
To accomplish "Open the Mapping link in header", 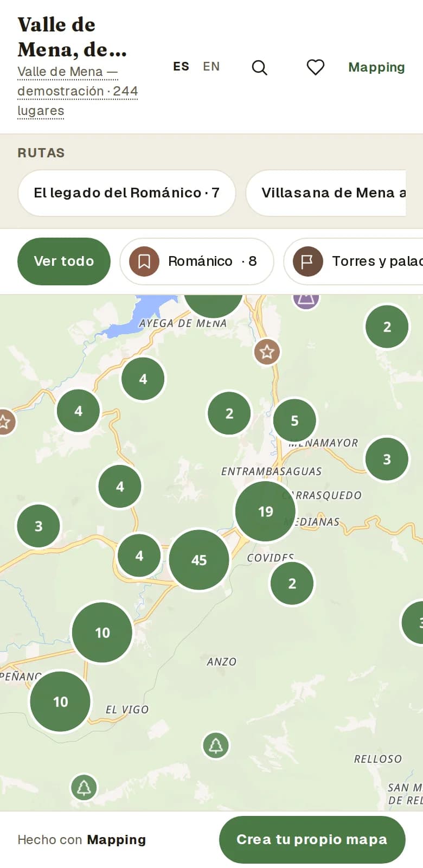I will (376, 67).
